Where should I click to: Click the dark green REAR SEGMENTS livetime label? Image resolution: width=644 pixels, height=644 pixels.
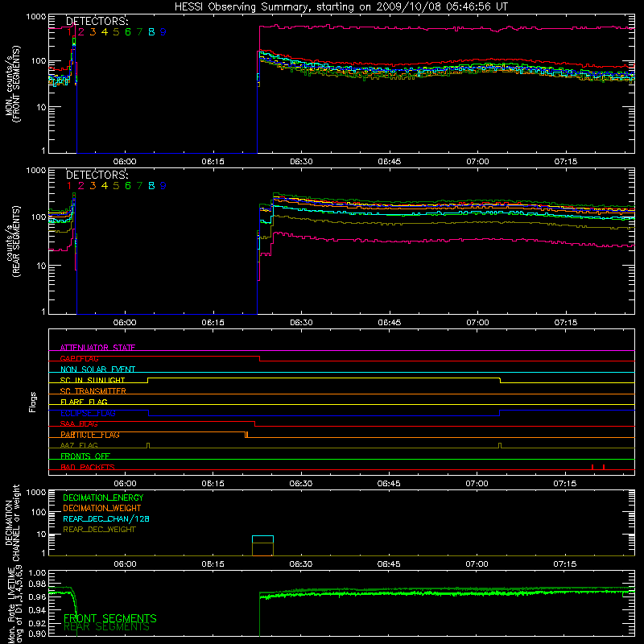107,627
